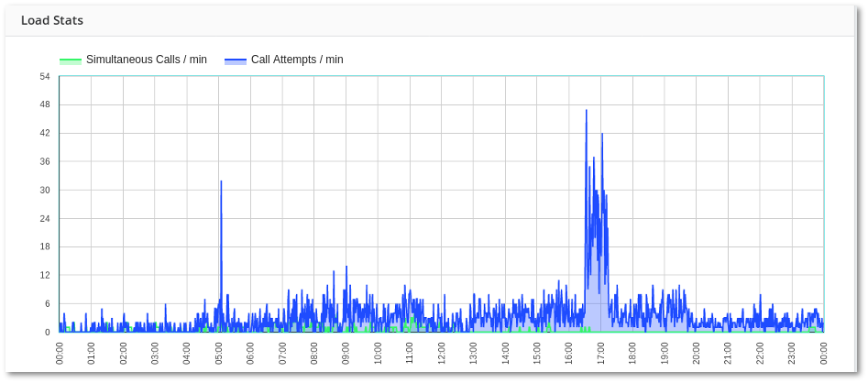
Task: Click the 20:00 label on the time axis
Action: click(696, 353)
